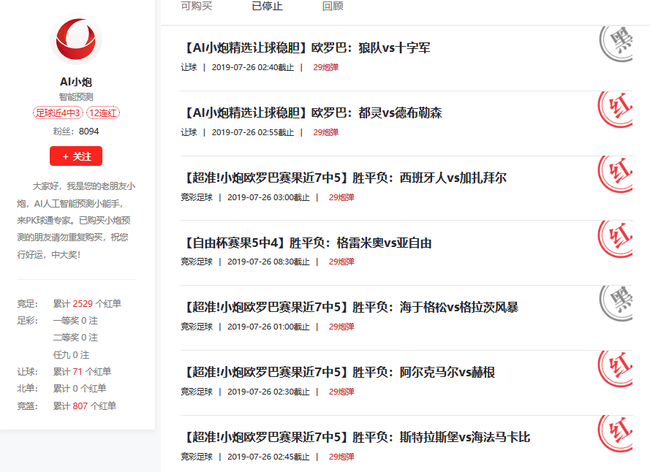Viewport: 650px width, 472px height.
Task: Click the 红 stamp on 斯特拉斯堡vs海法马卡比 row
Action: tap(615, 433)
